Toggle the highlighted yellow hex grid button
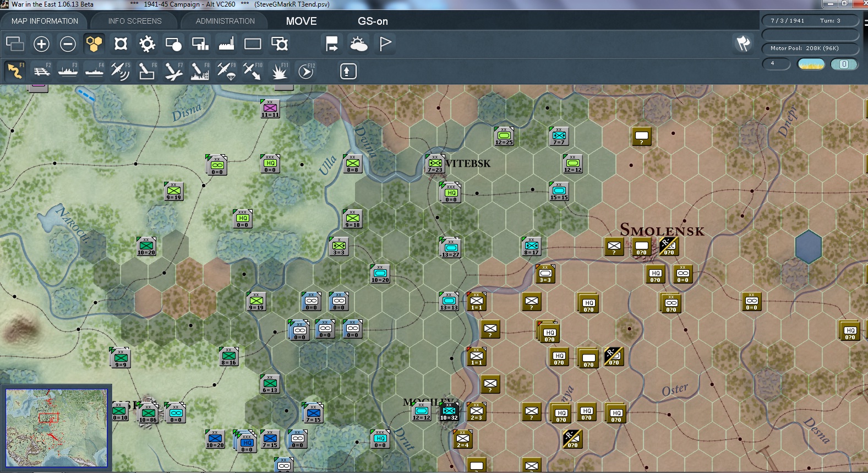Viewport: 868px width, 473px height. [94, 44]
